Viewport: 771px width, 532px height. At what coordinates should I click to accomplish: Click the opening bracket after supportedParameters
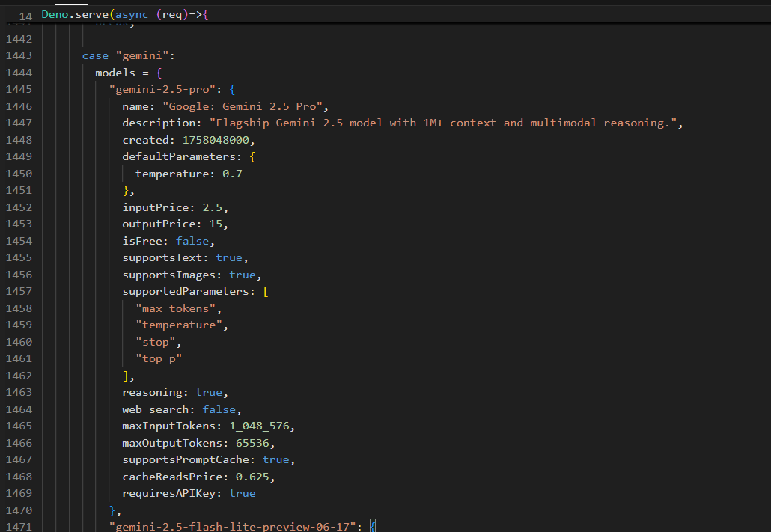pos(266,292)
